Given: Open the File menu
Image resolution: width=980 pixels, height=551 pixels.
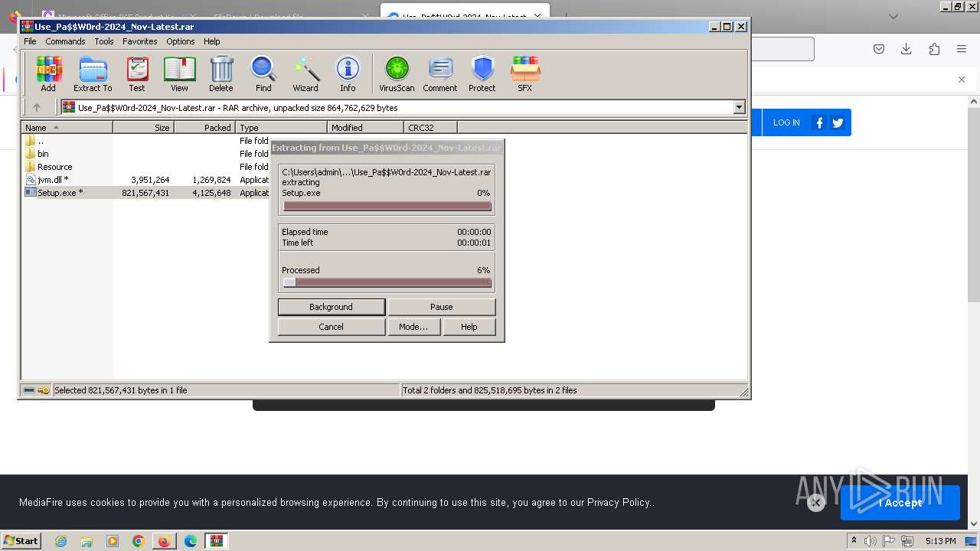Looking at the screenshot, I should pyautogui.click(x=30, y=41).
